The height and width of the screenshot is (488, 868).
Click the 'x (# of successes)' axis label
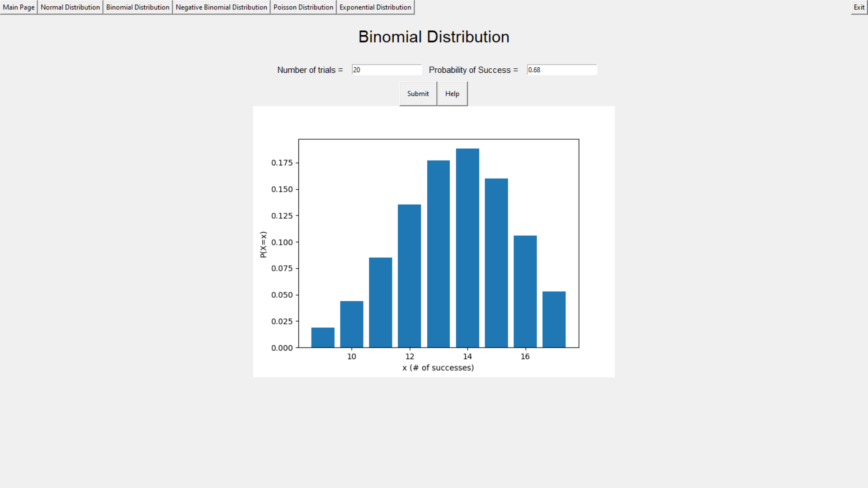point(438,368)
